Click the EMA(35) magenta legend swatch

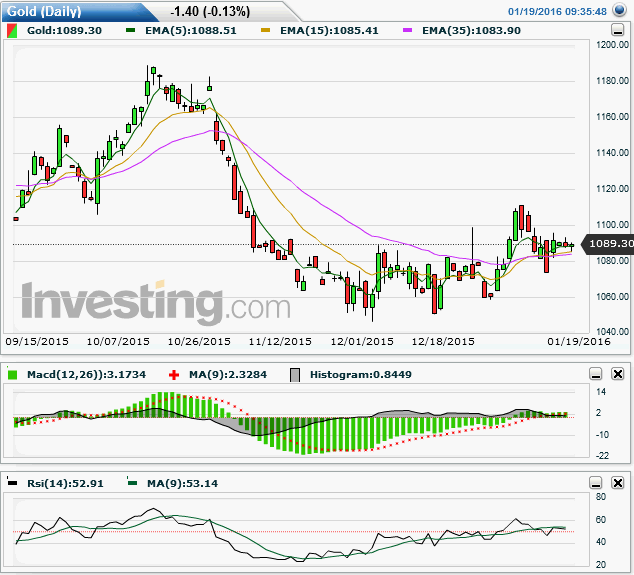pyautogui.click(x=407, y=30)
